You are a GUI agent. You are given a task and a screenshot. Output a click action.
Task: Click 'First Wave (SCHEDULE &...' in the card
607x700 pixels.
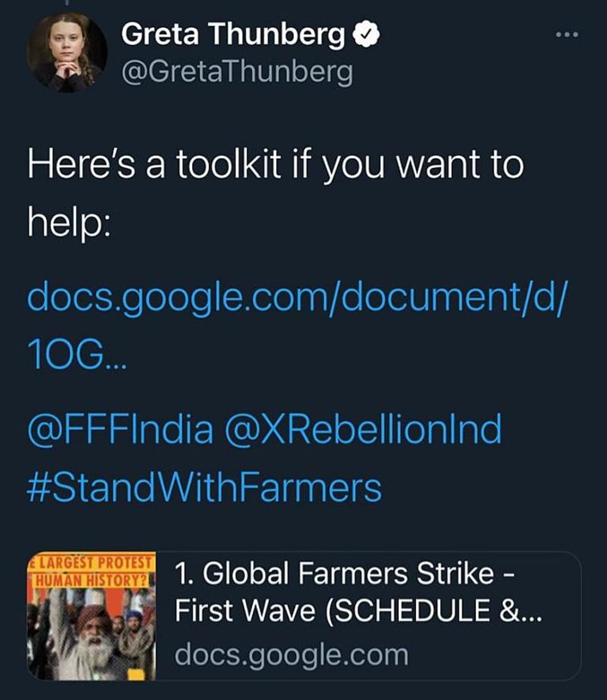click(358, 610)
